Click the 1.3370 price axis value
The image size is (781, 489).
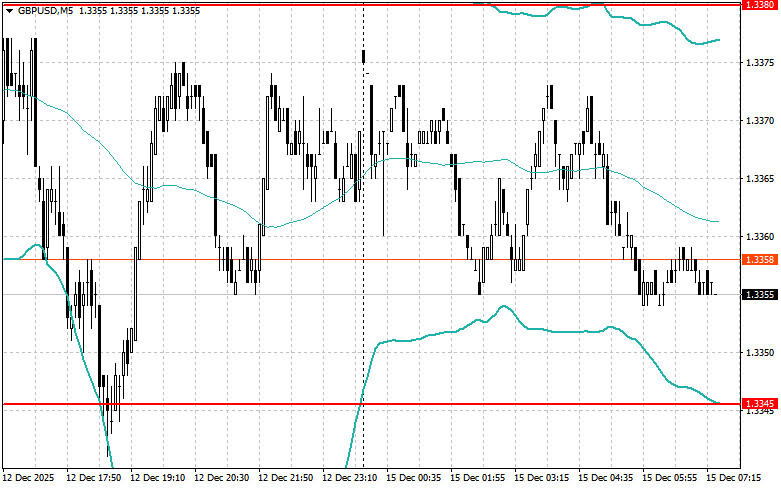(760, 121)
